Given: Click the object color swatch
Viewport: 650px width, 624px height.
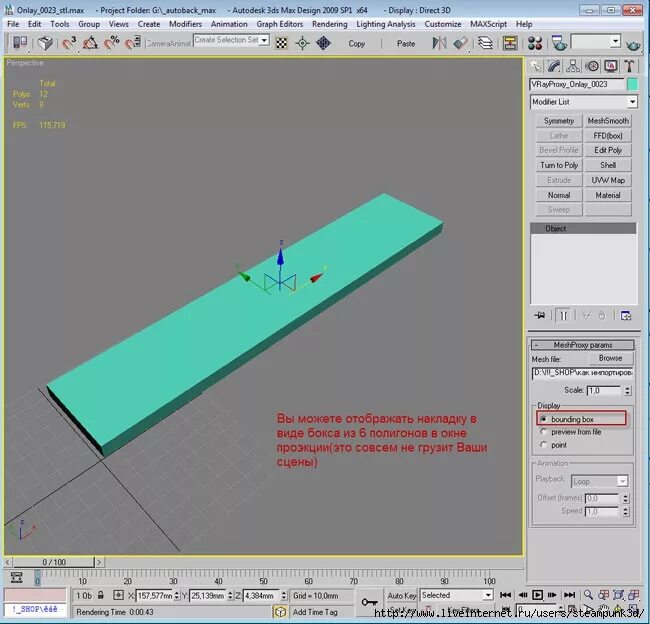Looking at the screenshot, I should click(x=633, y=84).
